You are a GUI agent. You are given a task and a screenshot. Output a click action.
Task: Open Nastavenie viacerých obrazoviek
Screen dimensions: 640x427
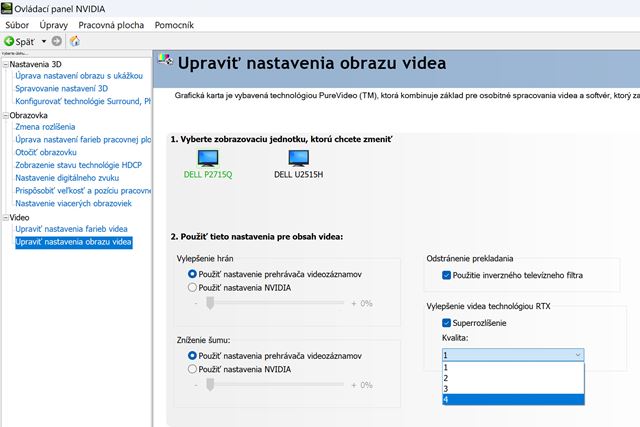click(x=73, y=203)
